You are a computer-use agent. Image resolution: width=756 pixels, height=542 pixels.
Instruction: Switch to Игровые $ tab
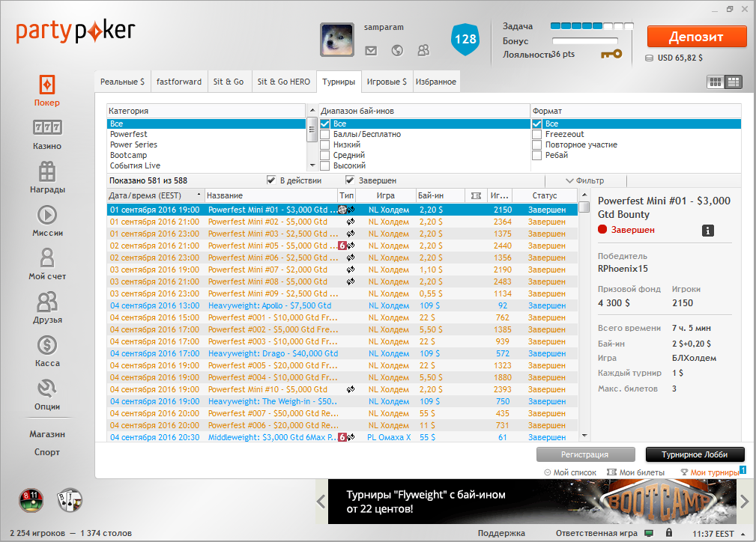click(387, 82)
